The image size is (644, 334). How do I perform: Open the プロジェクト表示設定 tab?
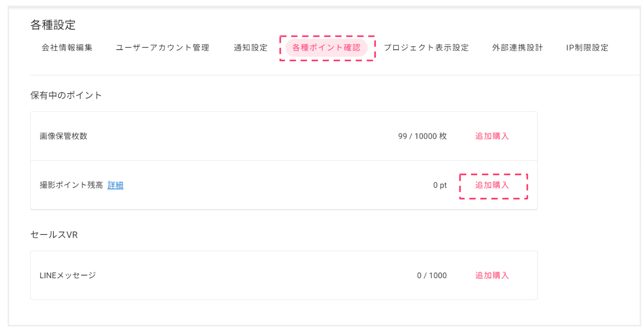point(426,48)
